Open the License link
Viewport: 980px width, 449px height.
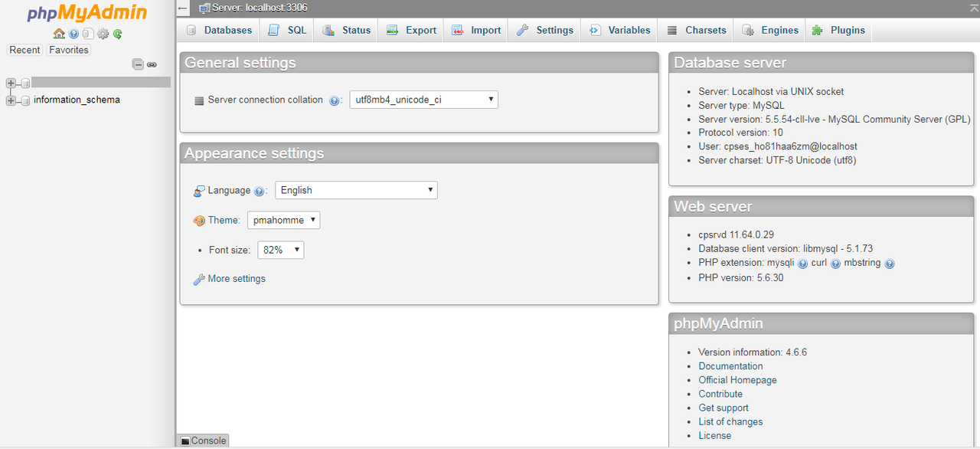coord(714,435)
